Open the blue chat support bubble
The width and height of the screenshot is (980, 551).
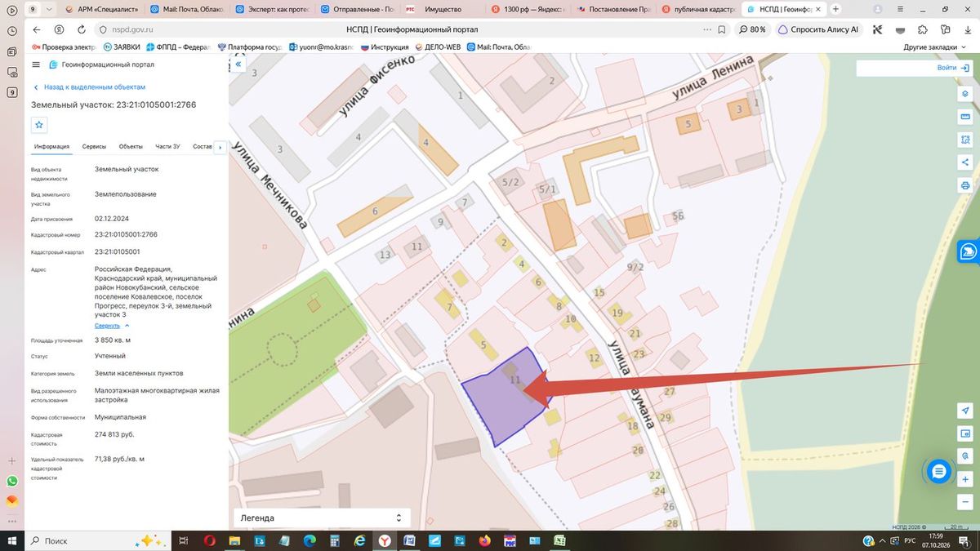(939, 471)
